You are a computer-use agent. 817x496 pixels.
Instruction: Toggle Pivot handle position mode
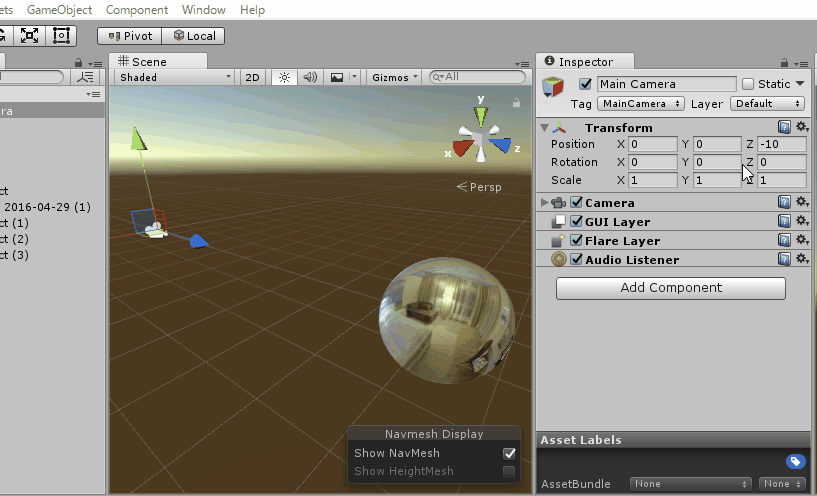[129, 36]
